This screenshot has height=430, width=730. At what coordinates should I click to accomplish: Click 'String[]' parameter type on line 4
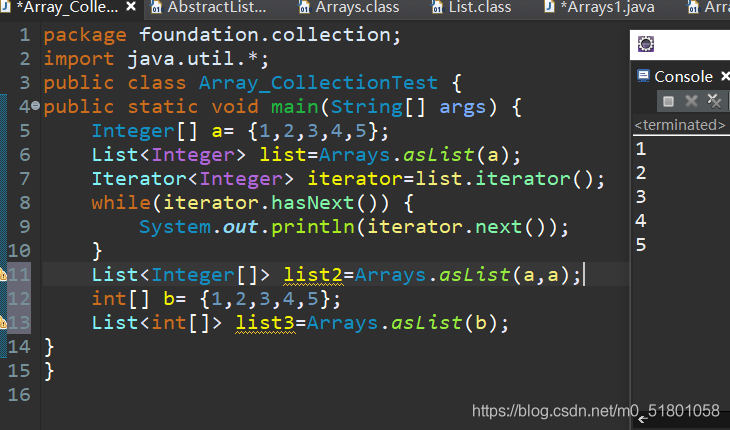tap(378, 107)
